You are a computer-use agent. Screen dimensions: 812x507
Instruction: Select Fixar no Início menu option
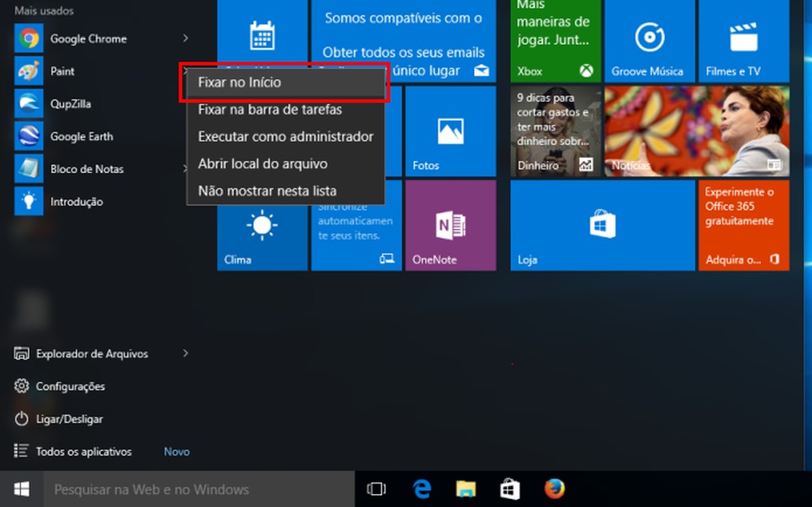coord(285,82)
